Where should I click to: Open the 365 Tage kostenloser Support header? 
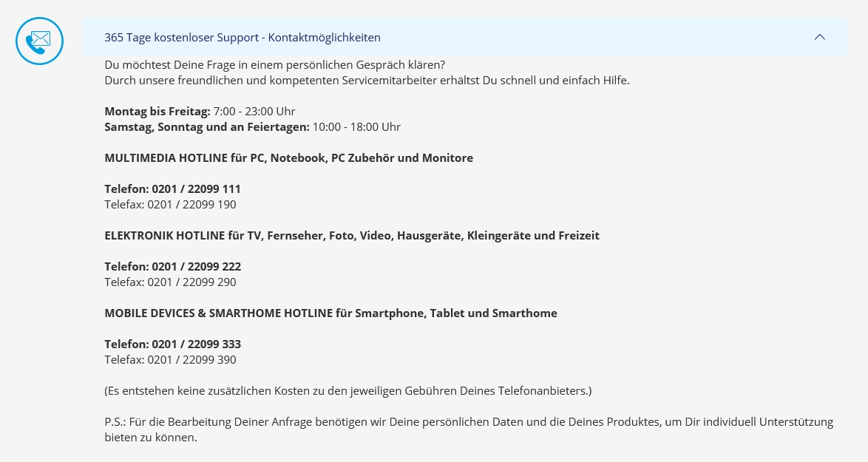click(243, 37)
